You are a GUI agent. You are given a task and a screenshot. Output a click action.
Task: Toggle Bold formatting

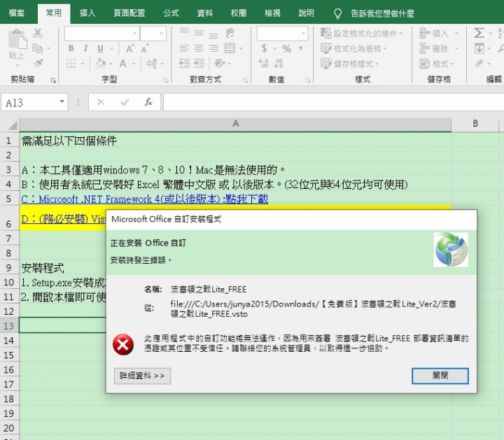pyautogui.click(x=71, y=48)
